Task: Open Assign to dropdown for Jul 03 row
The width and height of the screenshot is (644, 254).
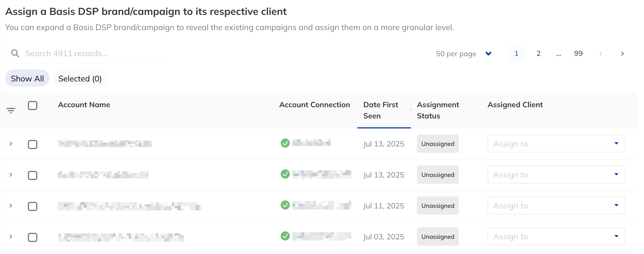Action: coord(556,237)
